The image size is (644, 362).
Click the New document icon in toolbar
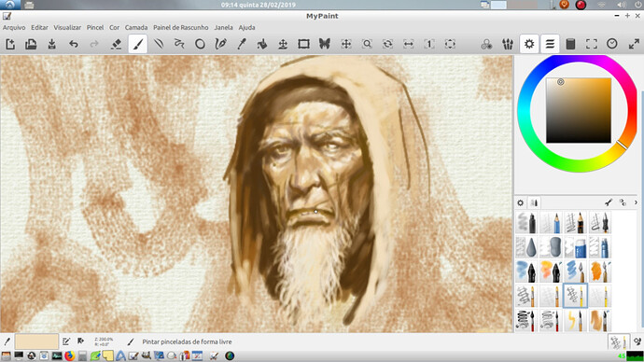(10, 44)
